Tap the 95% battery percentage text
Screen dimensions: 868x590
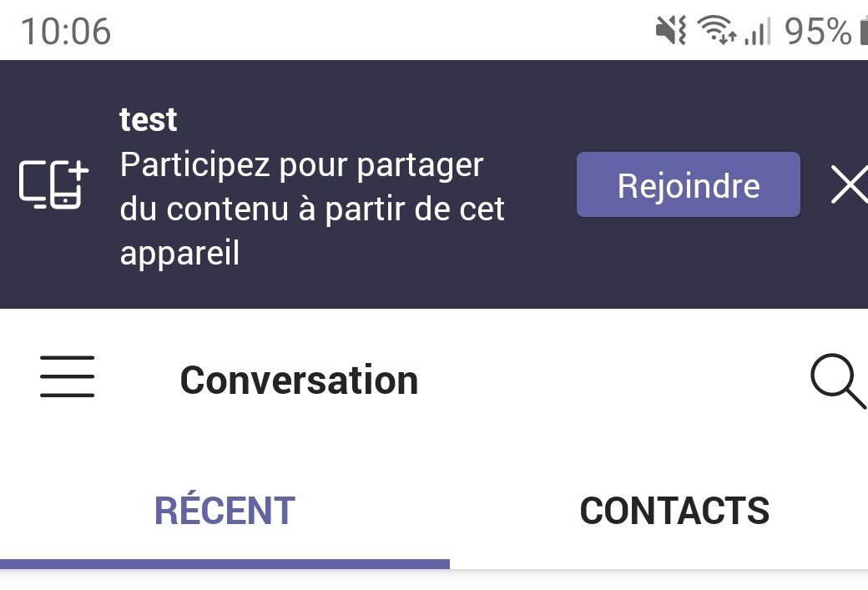pyautogui.click(x=818, y=31)
